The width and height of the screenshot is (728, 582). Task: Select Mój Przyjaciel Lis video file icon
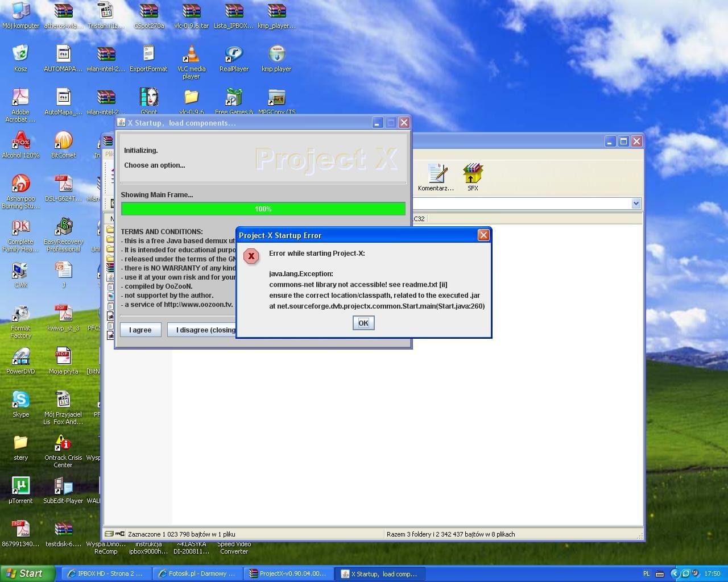63,408
